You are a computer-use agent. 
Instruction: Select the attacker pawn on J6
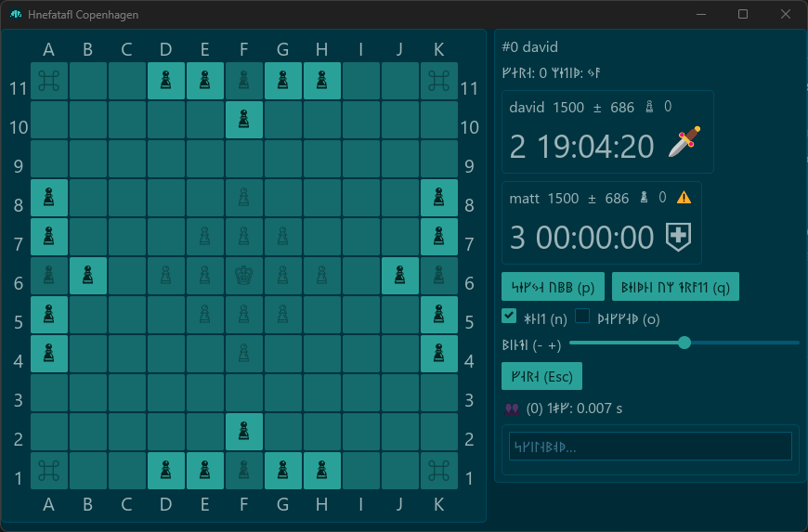coord(400,276)
